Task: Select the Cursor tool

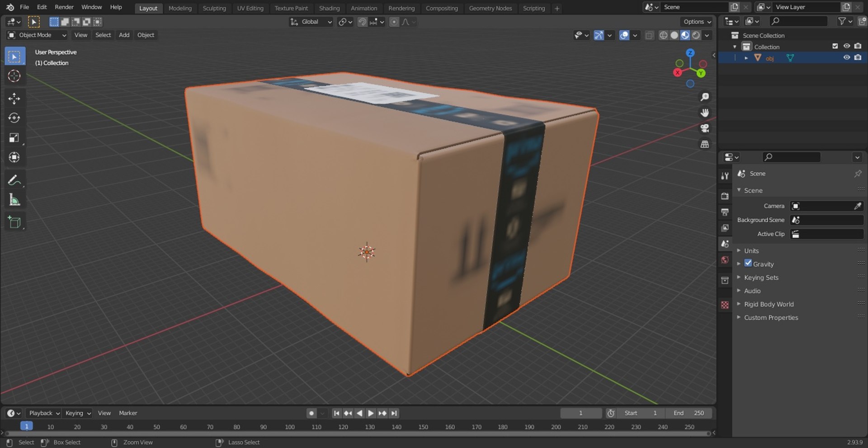Action: (14, 76)
